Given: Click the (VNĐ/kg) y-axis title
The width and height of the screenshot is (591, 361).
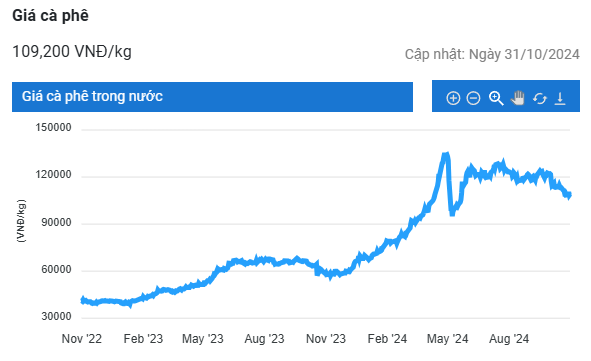Looking at the screenshot, I should tap(21, 221).
